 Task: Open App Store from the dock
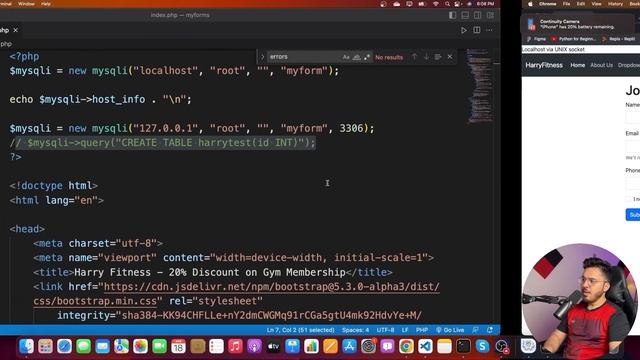point(349,347)
